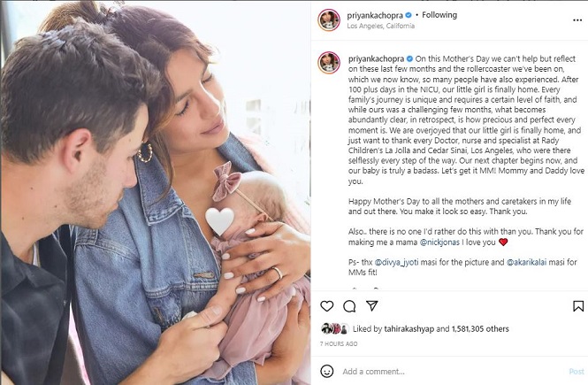This screenshot has width=588, height=385.
Task: Like the post with the heart icon
Action: click(326, 306)
